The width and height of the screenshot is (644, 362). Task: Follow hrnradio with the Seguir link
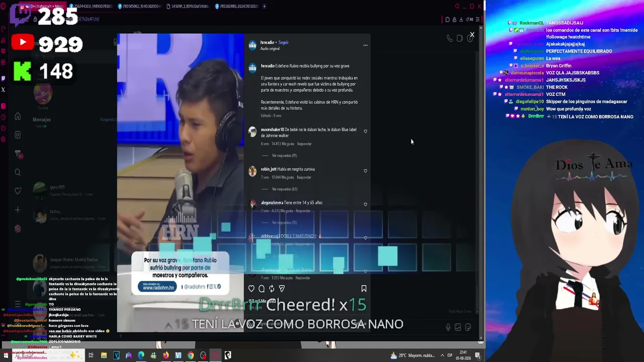click(x=284, y=43)
